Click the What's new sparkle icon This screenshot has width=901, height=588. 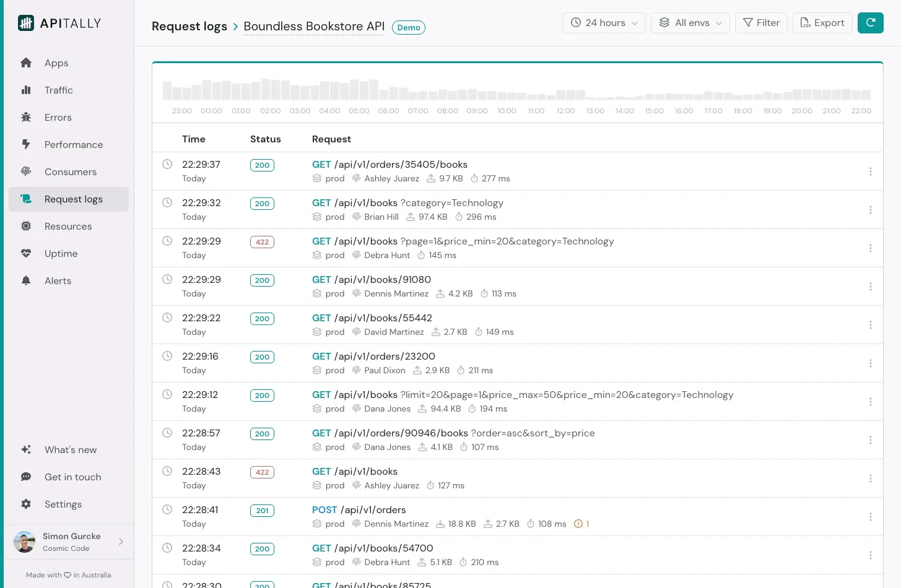coord(26,449)
